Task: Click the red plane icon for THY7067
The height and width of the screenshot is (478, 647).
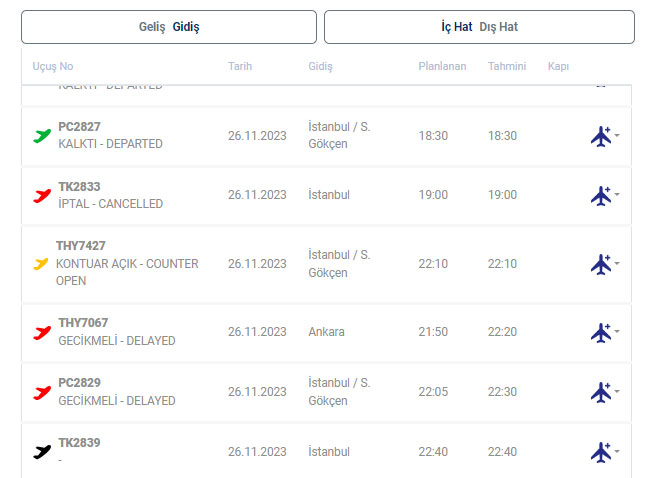Action: pyautogui.click(x=42, y=332)
